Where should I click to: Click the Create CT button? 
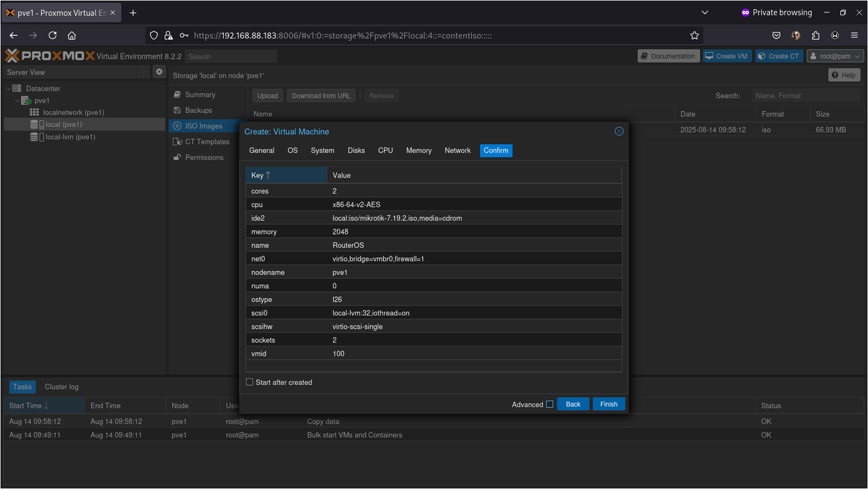tap(779, 56)
